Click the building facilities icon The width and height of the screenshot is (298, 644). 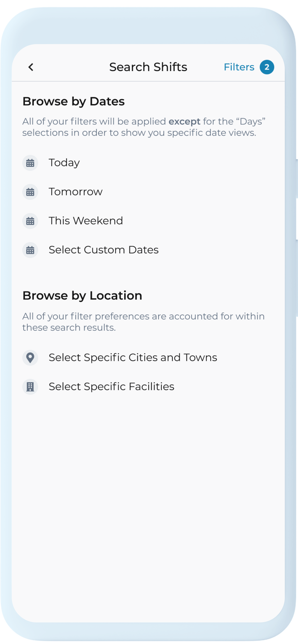[x=30, y=387]
